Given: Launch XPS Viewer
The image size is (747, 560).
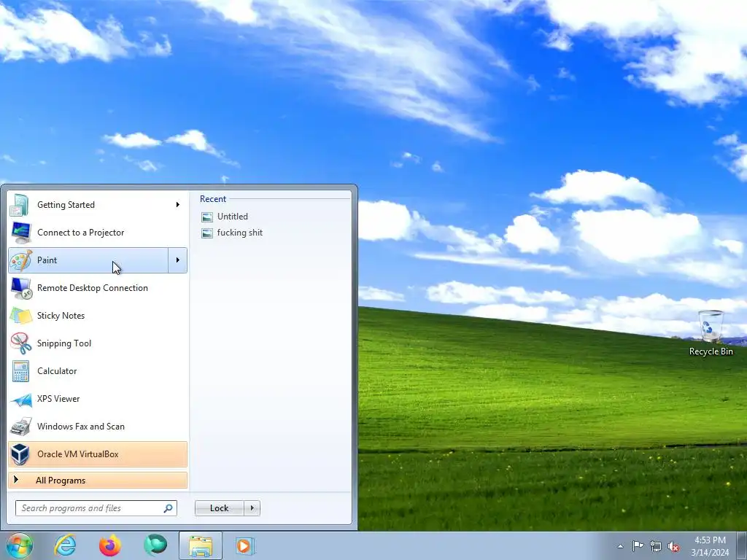Looking at the screenshot, I should tap(97, 399).
